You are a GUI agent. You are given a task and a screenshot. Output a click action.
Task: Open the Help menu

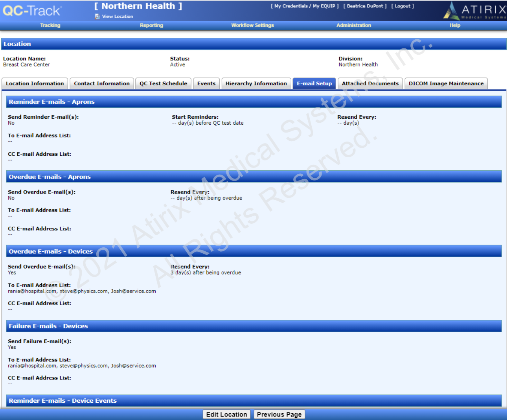coord(455,25)
